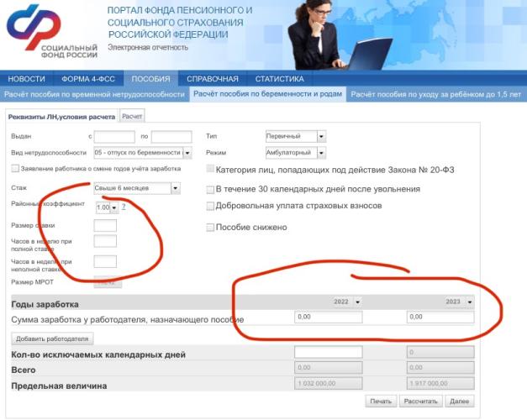Expand the 2022 year dropdown
The image size is (527, 420).
357,302
